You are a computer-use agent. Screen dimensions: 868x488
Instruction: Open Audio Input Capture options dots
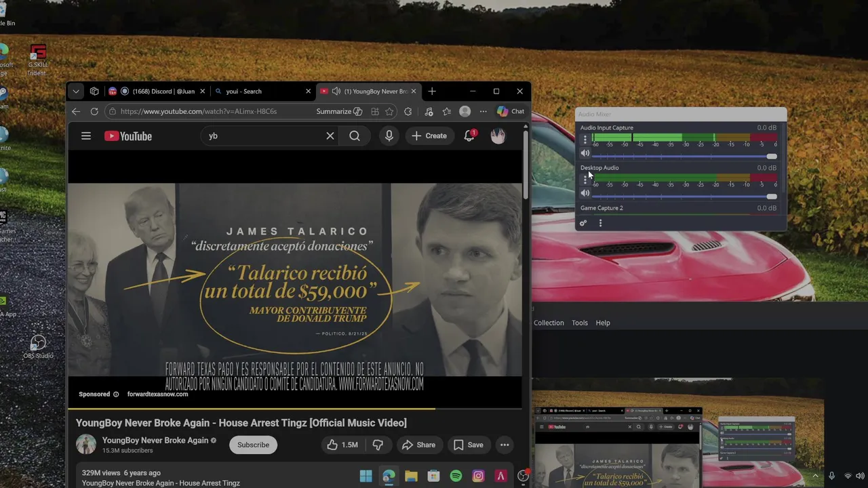tap(585, 140)
